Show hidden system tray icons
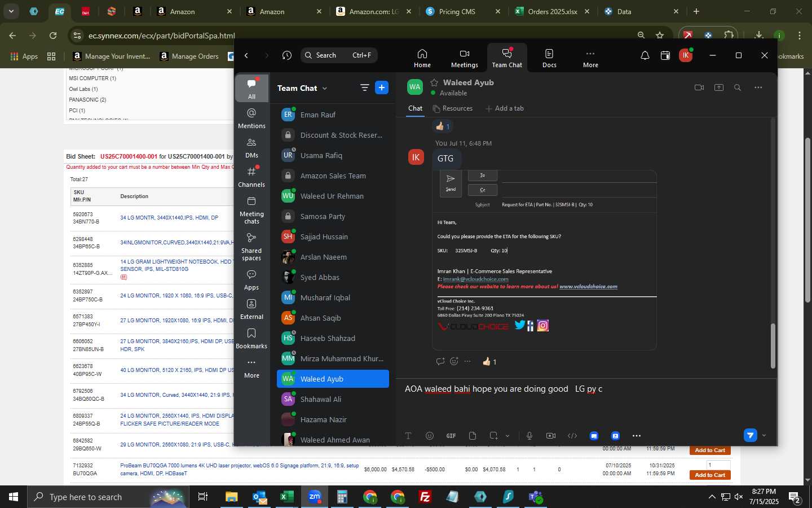The image size is (812, 508). tap(712, 497)
